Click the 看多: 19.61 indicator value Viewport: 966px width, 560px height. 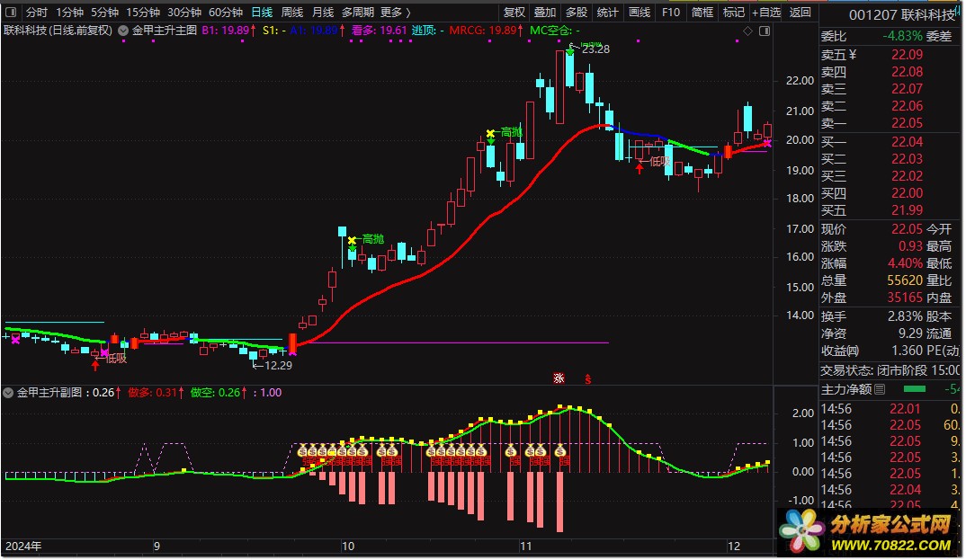(x=379, y=31)
